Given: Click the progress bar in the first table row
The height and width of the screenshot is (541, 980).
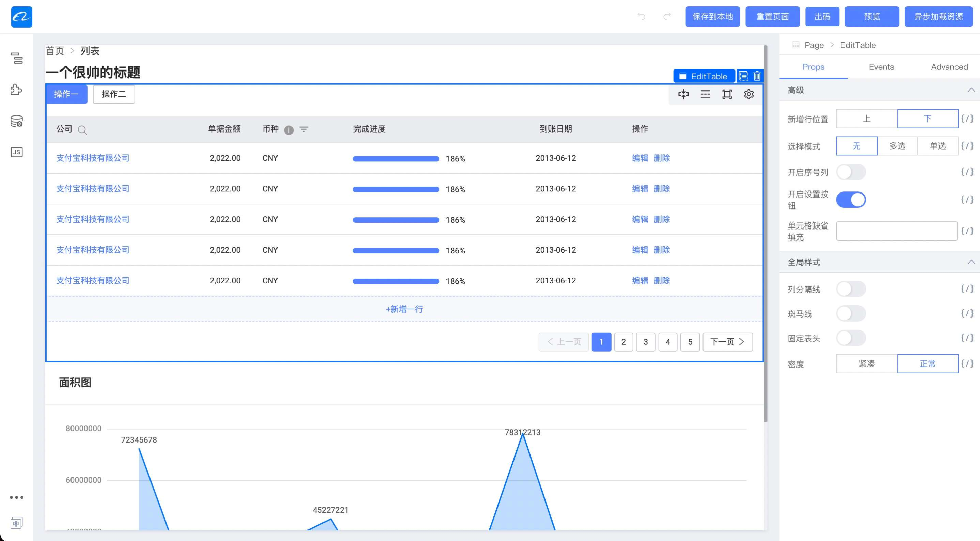Looking at the screenshot, I should coord(396,158).
